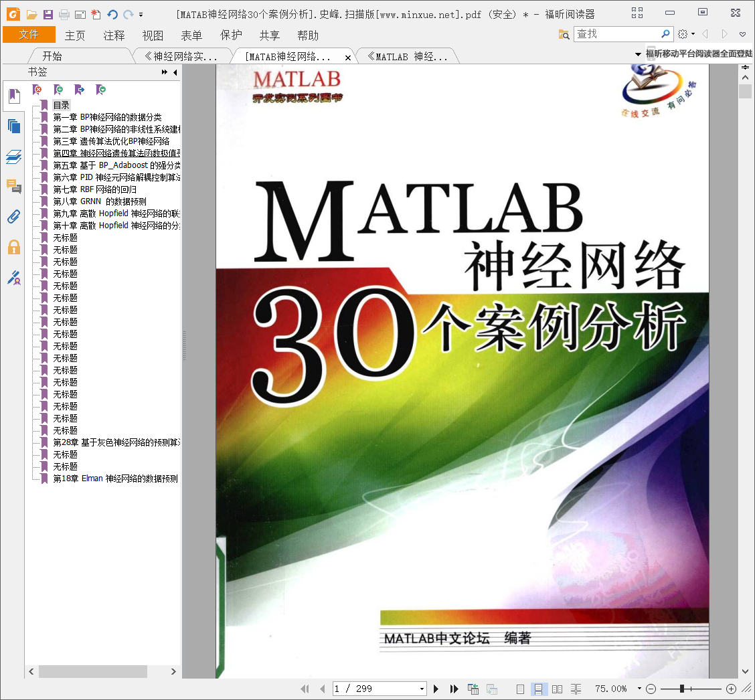This screenshot has height=700, width=755.
Task: Open bookmark 第七章 RBF 网络的回归
Action: [x=95, y=189]
